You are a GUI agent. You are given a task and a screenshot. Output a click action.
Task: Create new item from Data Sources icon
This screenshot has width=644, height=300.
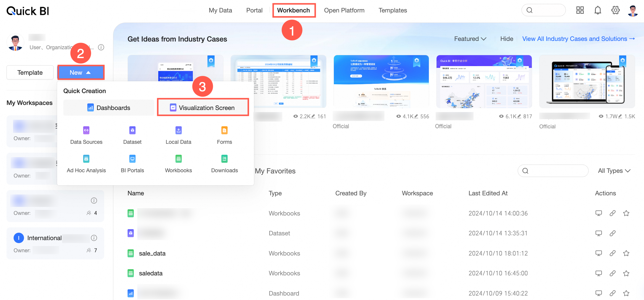point(86,130)
